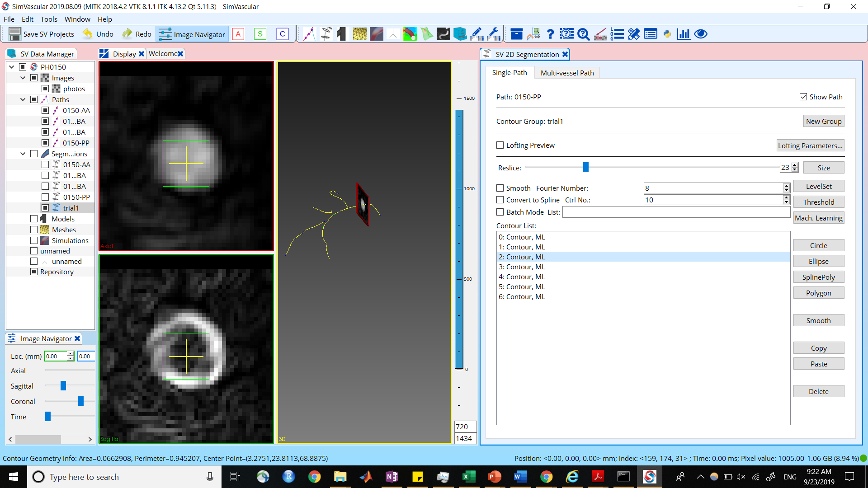Image resolution: width=868 pixels, height=488 pixels.
Task: Open the Edit menu
Action: coord(28,19)
